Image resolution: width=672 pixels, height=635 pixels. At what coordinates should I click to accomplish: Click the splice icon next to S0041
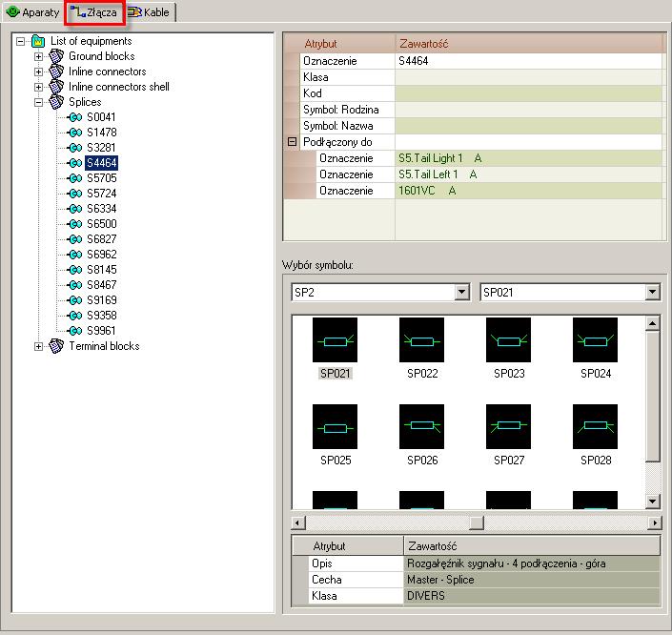pos(74,117)
